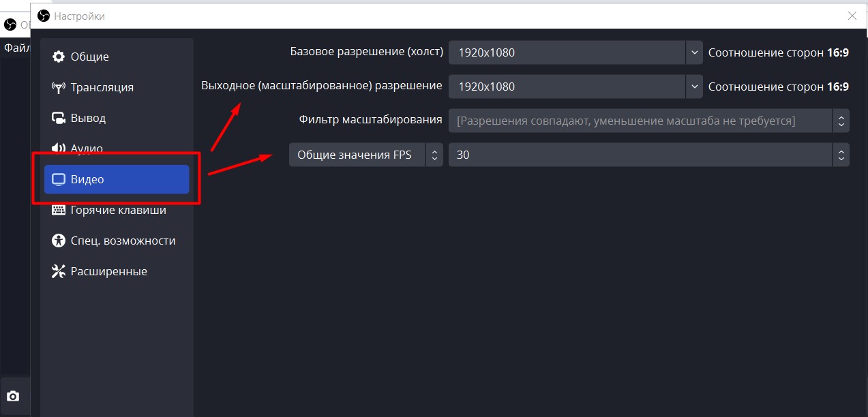
Task: Click the keyboard icon for Горячие клавиши
Action: coord(59,210)
